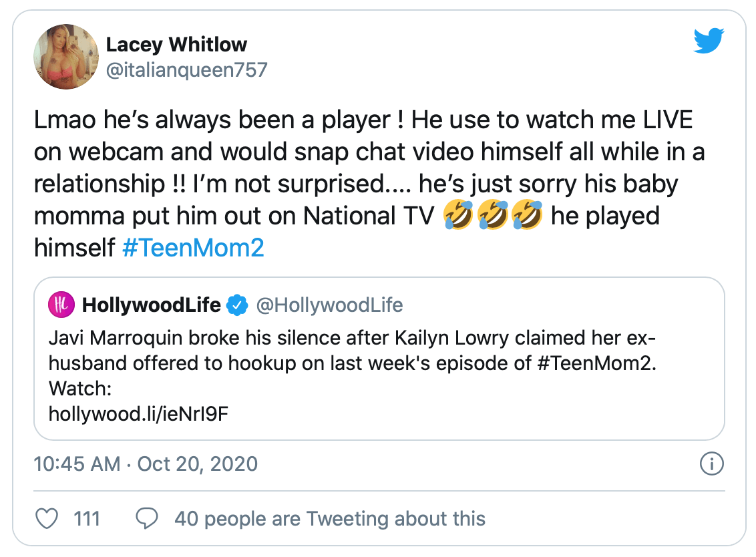The height and width of the screenshot is (557, 756).
Task: Open the hollywood.li/ieNrI9F short link
Action: 138,414
